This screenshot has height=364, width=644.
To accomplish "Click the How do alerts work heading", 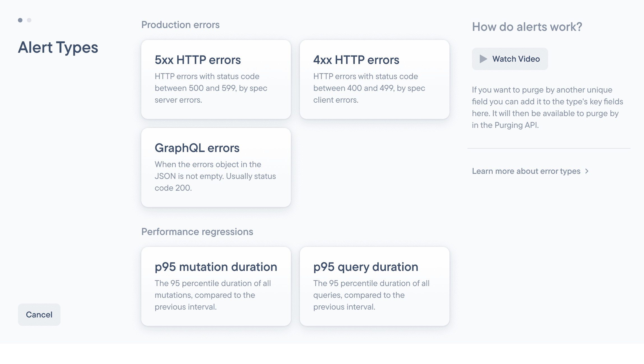I will coord(527,27).
